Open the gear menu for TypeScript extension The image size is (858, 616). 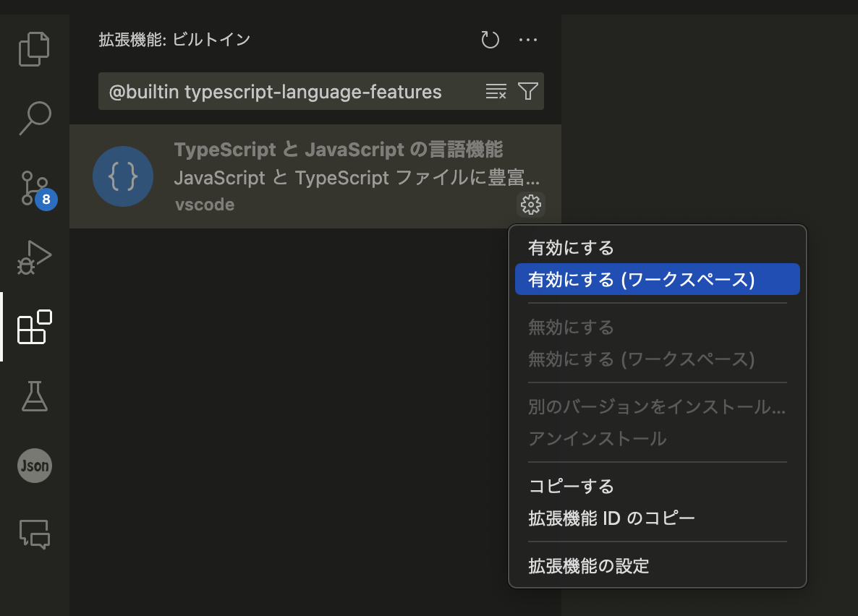pyautogui.click(x=531, y=205)
